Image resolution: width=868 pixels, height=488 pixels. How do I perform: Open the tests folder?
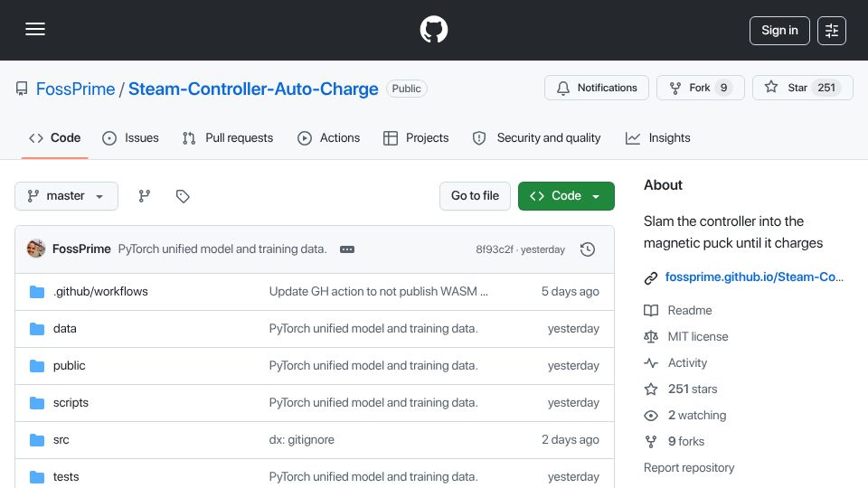coord(66,477)
